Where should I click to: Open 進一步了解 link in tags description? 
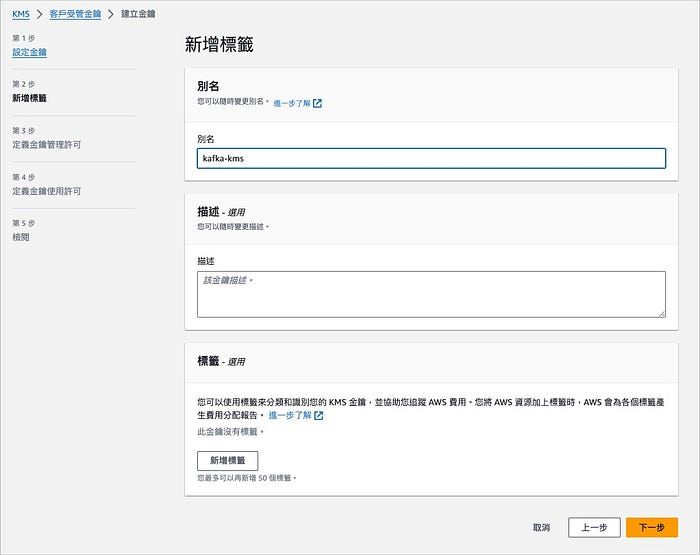pyautogui.click(x=290, y=415)
